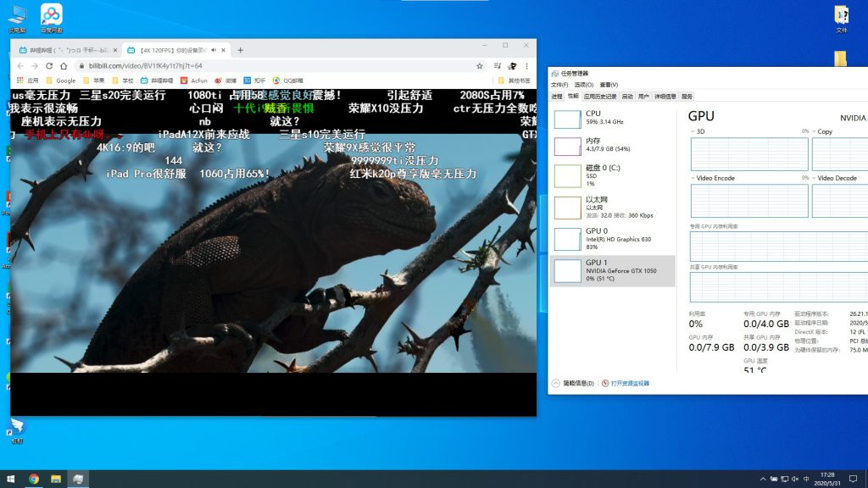Open the 选项(O) menu in Task Manager

click(583, 85)
